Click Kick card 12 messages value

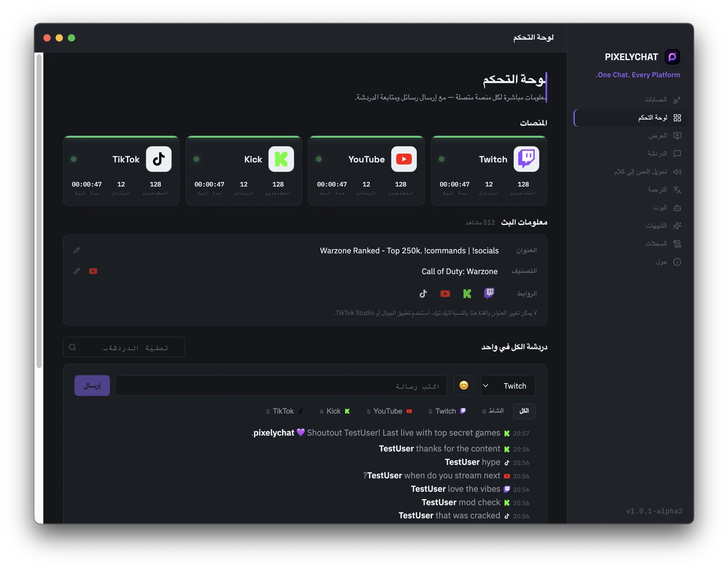(244, 184)
